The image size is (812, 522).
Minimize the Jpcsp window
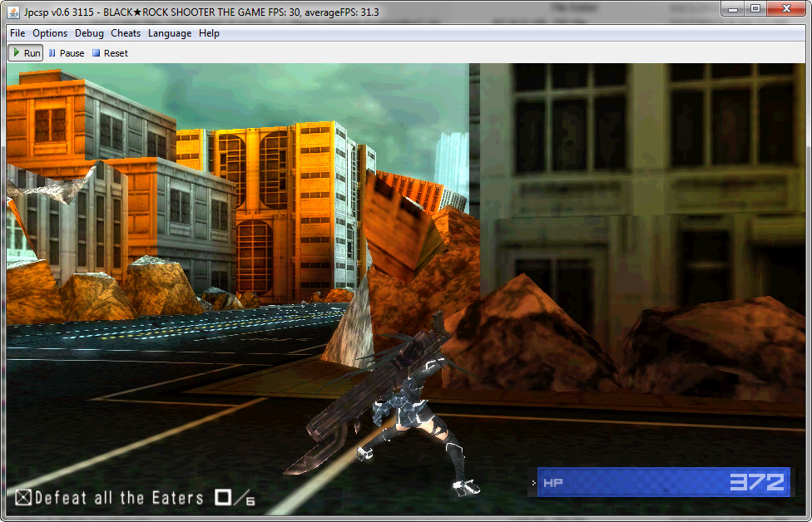point(733,9)
